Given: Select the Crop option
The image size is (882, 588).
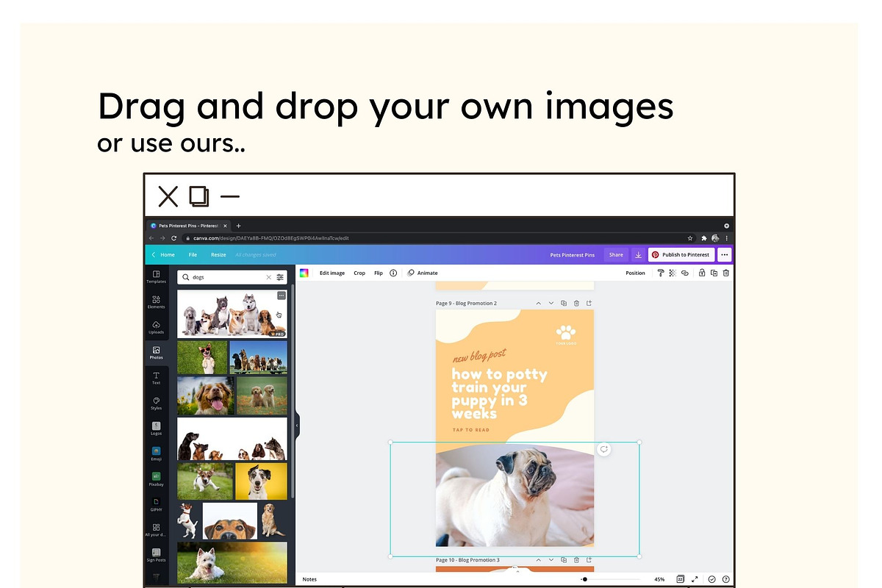Looking at the screenshot, I should tap(359, 273).
